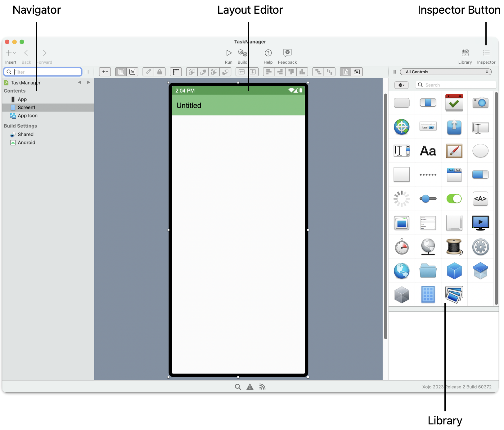Open the All Controls dropdown
This screenshot has width=504, height=430.
tap(446, 72)
